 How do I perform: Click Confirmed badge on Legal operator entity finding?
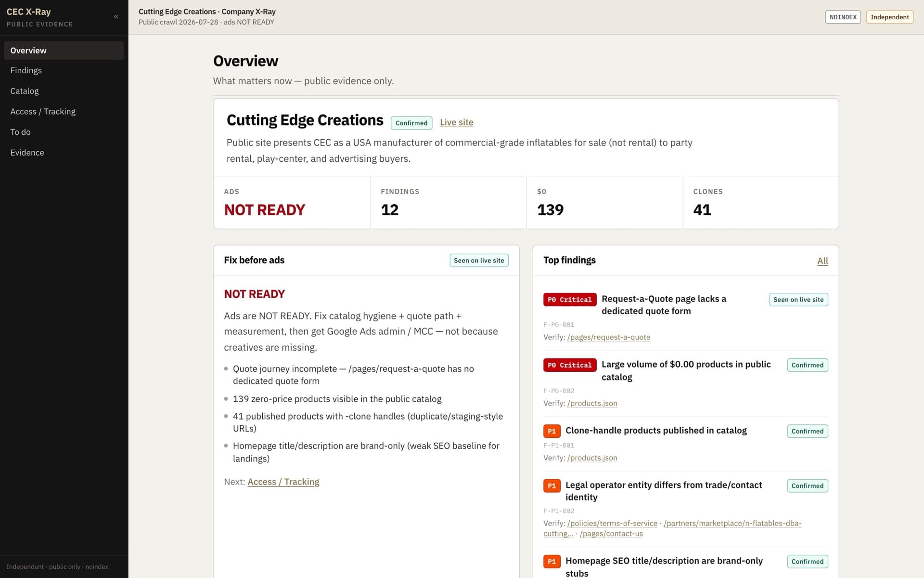[x=808, y=486]
